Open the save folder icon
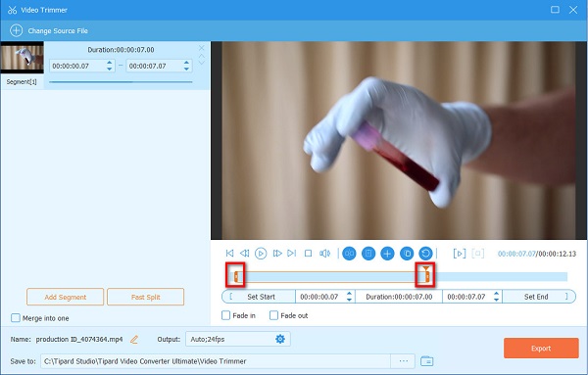The width and height of the screenshot is (588, 375). pyautogui.click(x=426, y=361)
